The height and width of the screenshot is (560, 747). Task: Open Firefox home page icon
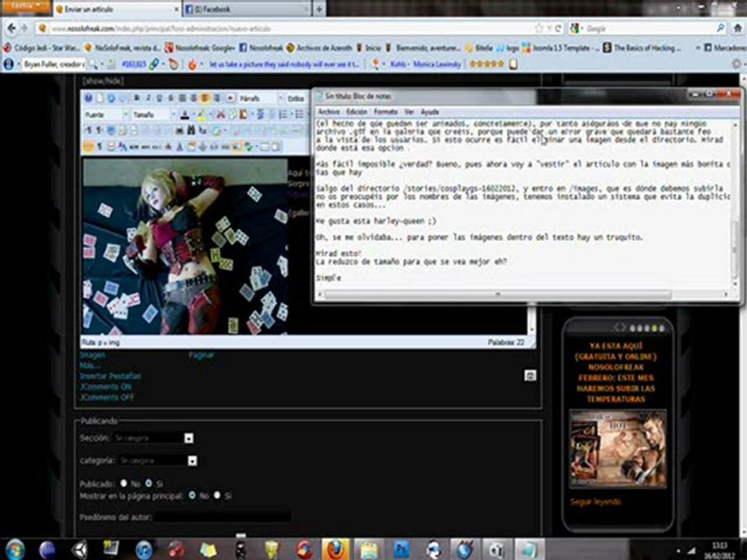pyautogui.click(x=737, y=29)
